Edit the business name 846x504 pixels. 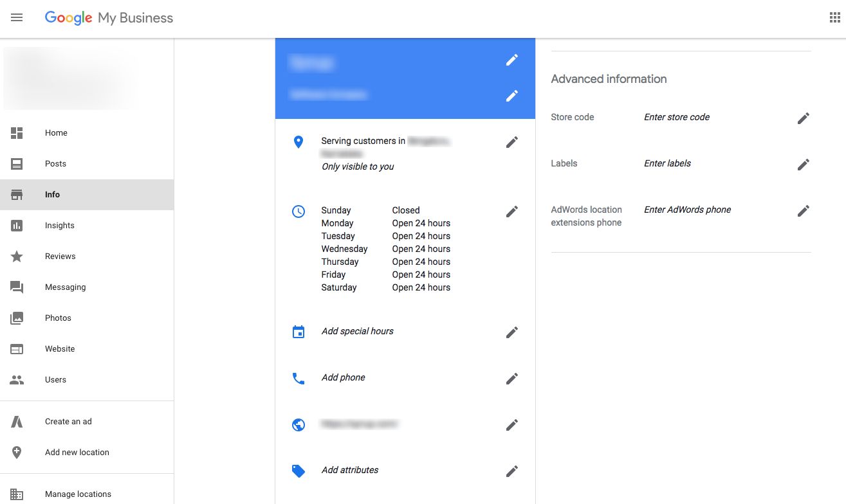point(511,60)
